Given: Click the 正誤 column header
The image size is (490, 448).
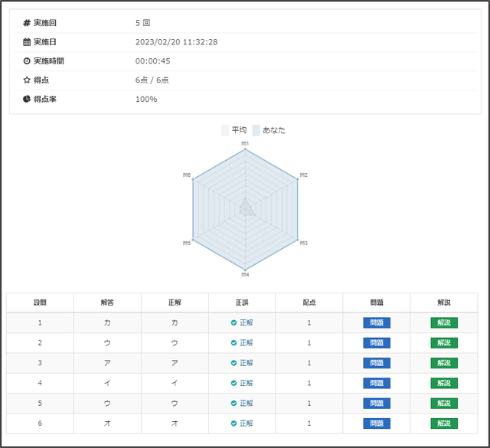Looking at the screenshot, I should point(242,302).
